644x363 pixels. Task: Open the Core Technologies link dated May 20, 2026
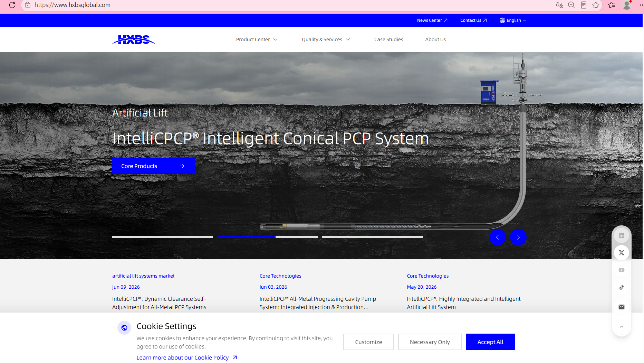click(428, 276)
